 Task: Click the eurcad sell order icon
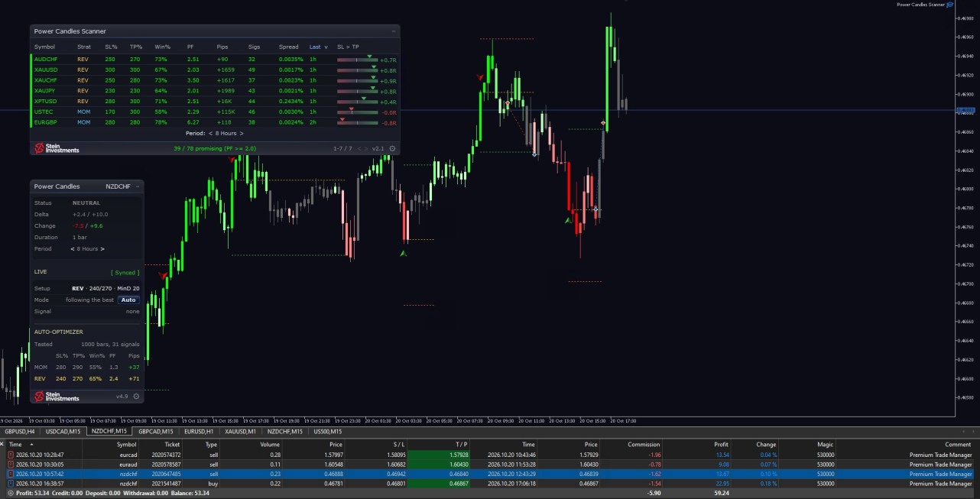[11, 455]
